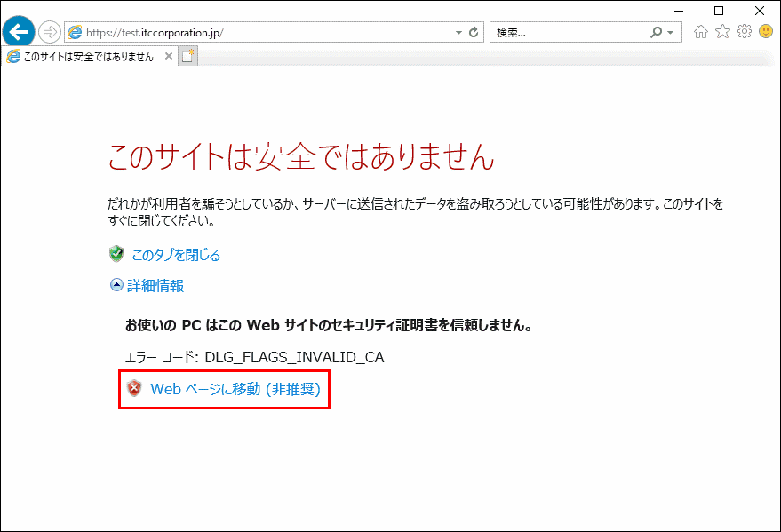
Task: Close the current tab with its X
Action: tap(169, 56)
